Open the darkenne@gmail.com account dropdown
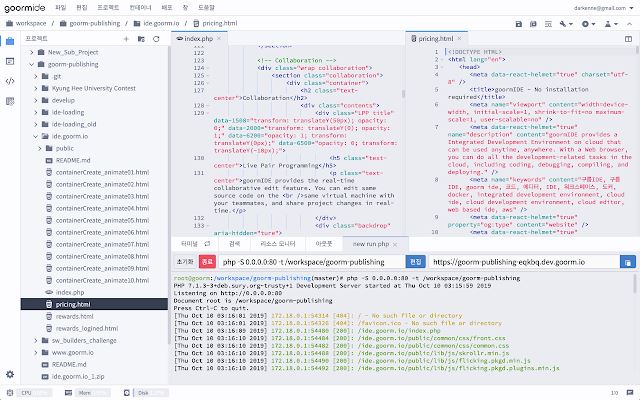Screen dimensions: 640x400 pyautogui.click(x=603, y=8)
